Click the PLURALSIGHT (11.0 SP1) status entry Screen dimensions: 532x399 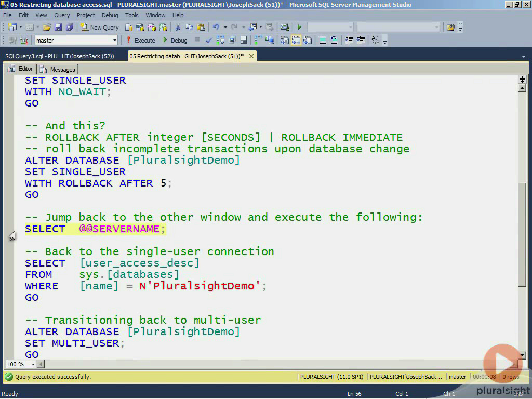coord(331,377)
